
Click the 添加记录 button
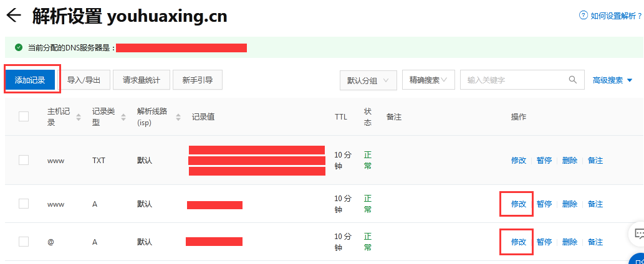point(30,80)
